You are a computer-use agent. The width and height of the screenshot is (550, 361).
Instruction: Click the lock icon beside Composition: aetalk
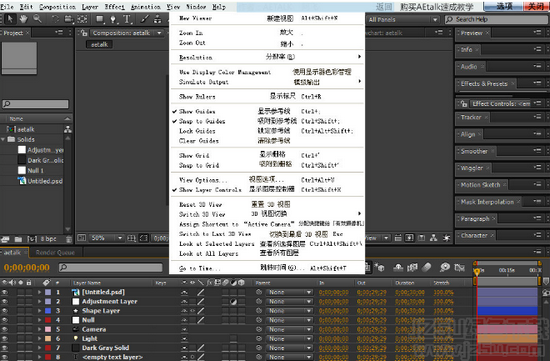pyautogui.click(x=84, y=33)
